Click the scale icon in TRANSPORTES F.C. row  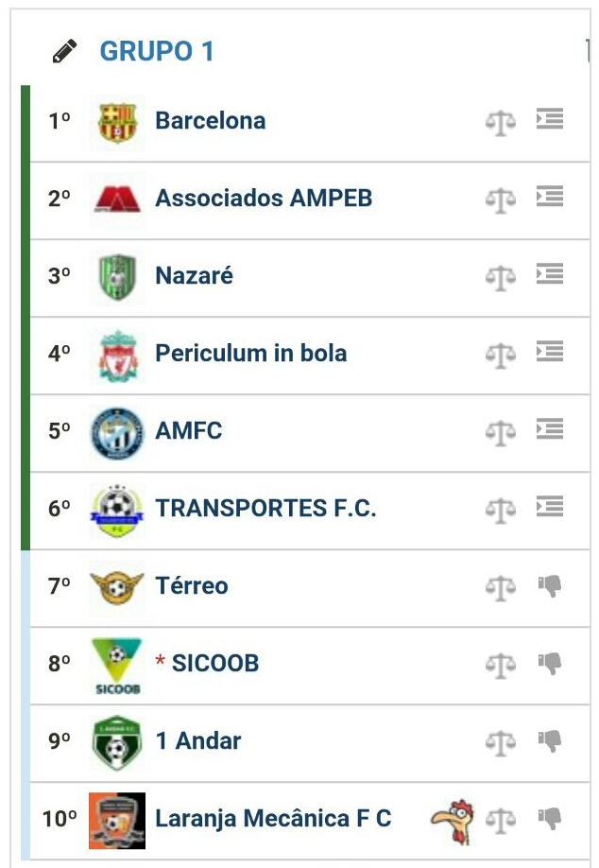point(500,510)
